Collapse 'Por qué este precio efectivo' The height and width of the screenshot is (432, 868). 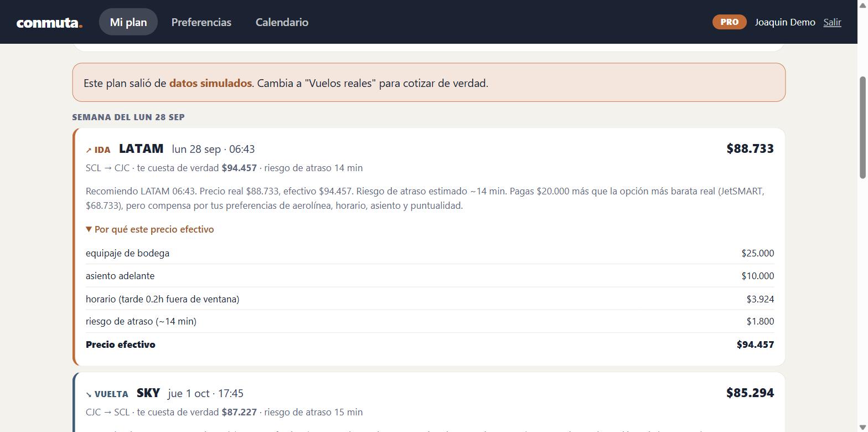tap(150, 229)
